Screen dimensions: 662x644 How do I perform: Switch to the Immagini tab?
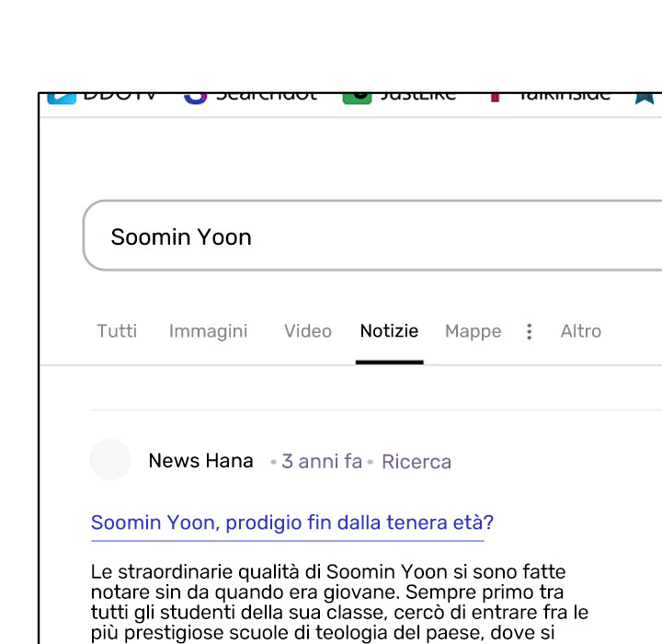point(208,331)
